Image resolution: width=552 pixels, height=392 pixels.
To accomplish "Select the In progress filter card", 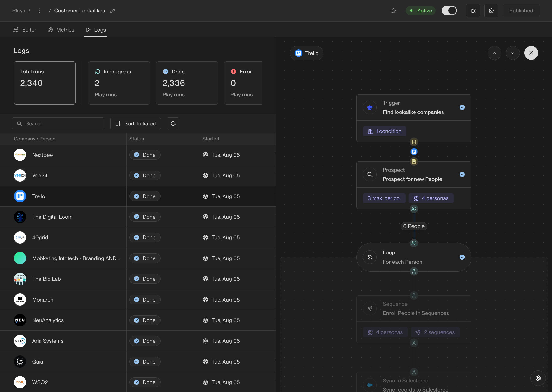I will pos(119,83).
